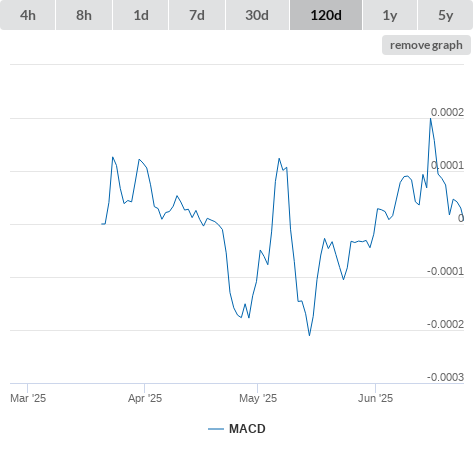Viewport: 474px width, 455px height.
Task: Show the 7d time range
Action: tap(197, 15)
